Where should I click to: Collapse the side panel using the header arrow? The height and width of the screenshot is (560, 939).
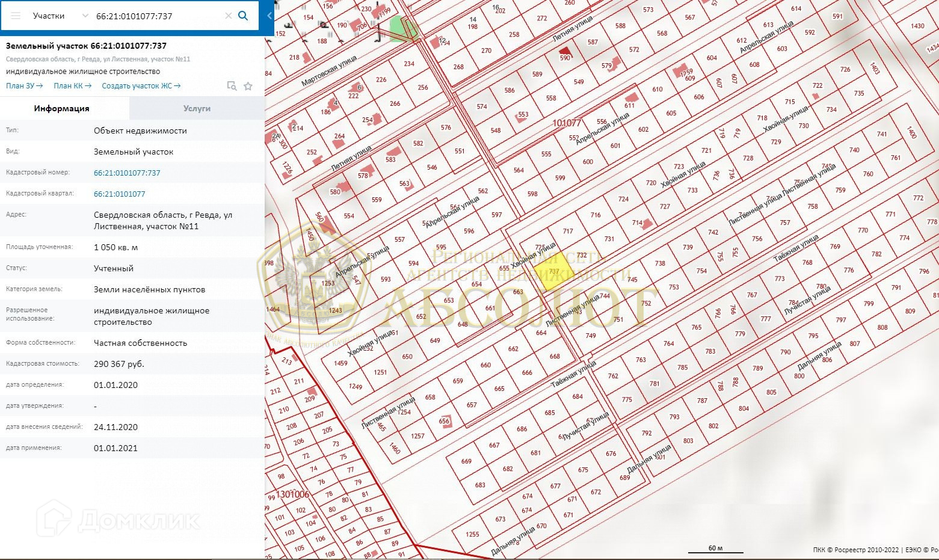point(269,16)
